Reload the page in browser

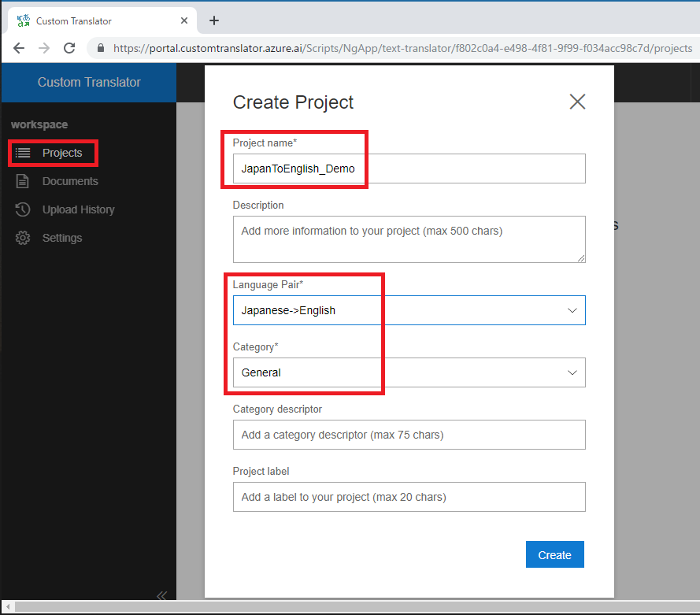tap(69, 48)
